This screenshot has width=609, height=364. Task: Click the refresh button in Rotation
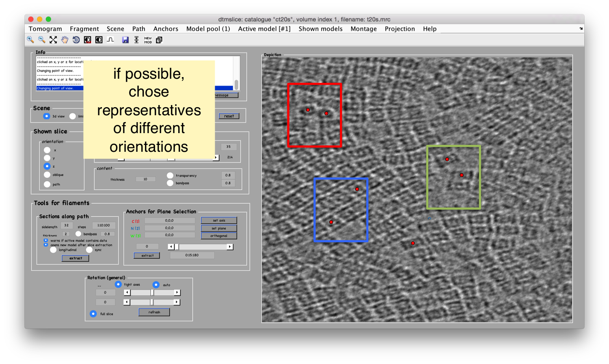[x=154, y=312]
